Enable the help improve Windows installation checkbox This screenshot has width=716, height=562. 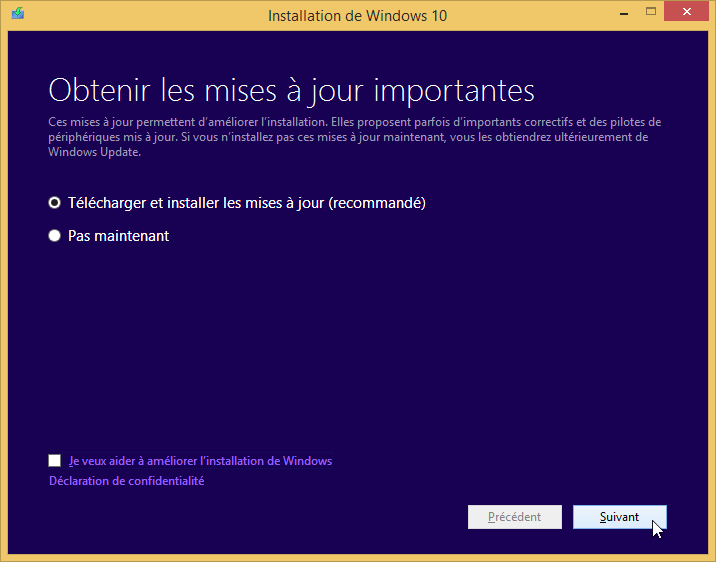[55, 460]
